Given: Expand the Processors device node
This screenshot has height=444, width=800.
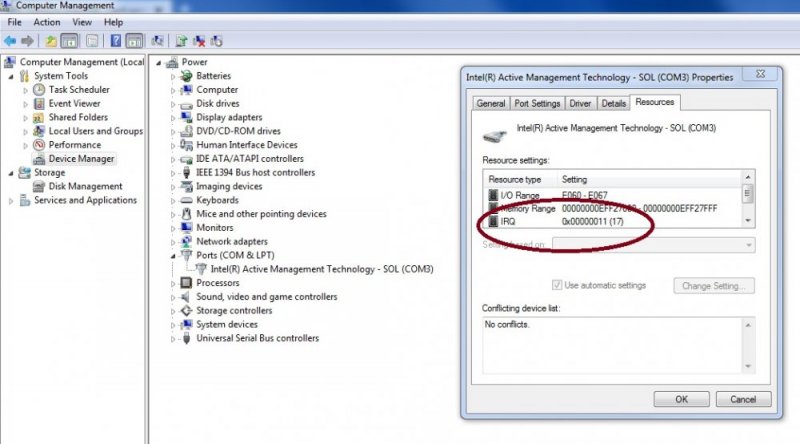Looking at the screenshot, I should [174, 283].
